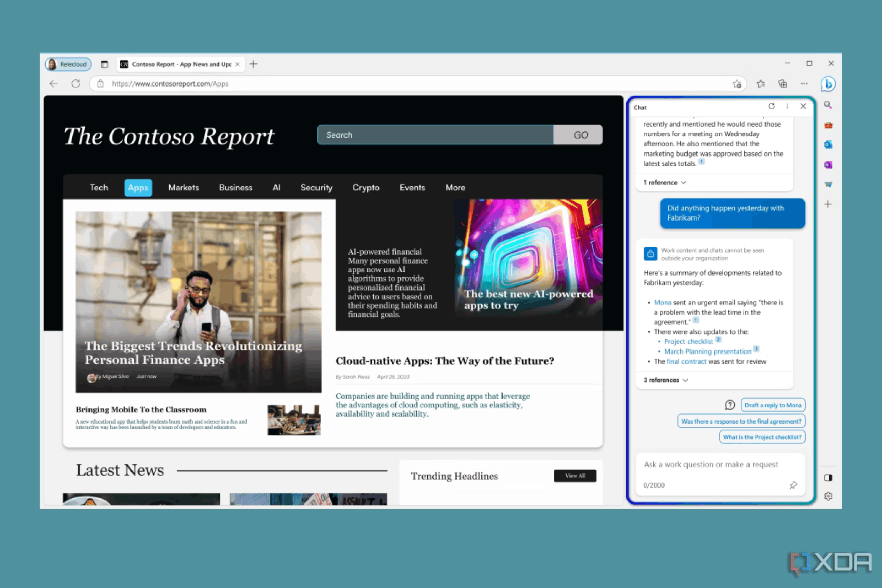Toggle the vertical tabs actions button
This screenshot has width=882, height=588.
click(x=104, y=64)
